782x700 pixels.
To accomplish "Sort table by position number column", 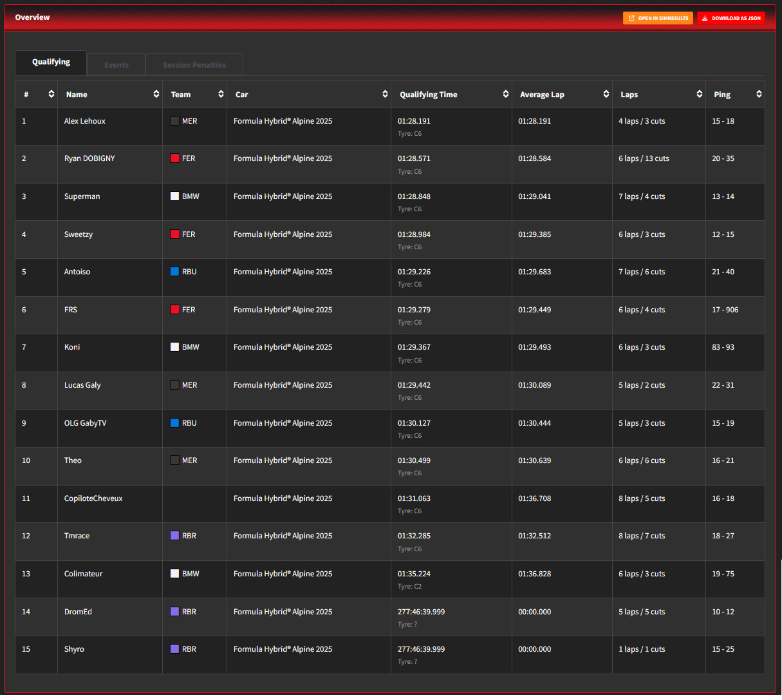I will pos(51,94).
